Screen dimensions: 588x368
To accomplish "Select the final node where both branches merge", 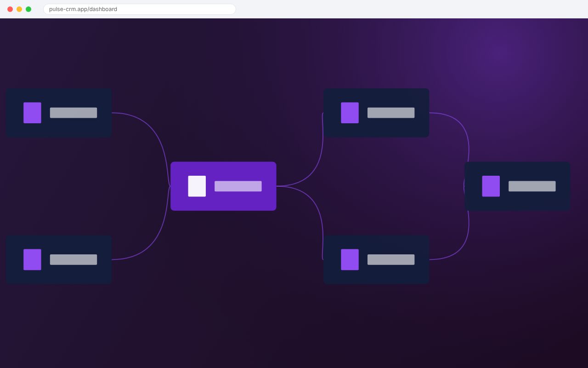I will tap(517, 186).
